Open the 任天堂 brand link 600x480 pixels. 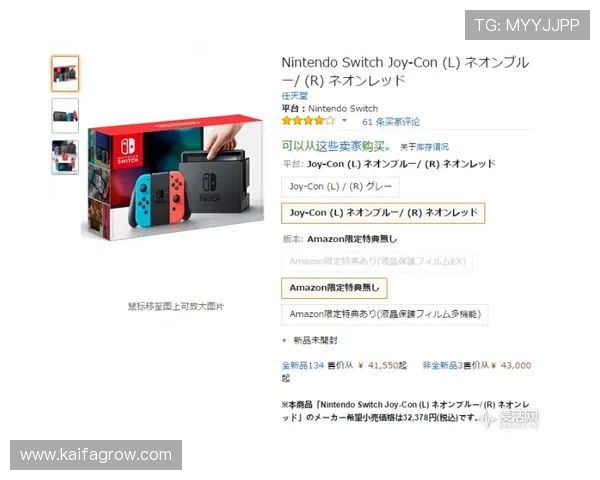click(x=295, y=96)
